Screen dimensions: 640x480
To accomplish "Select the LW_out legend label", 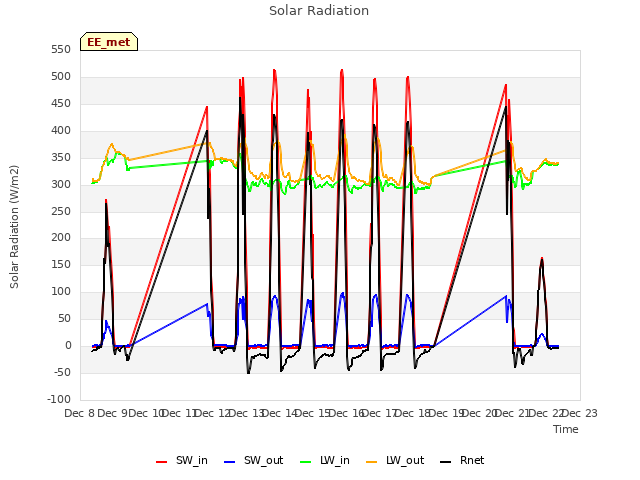I will 405,460.
